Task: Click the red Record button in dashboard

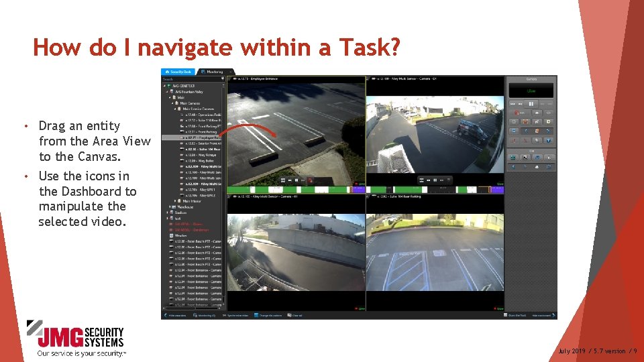Action: click(519, 113)
